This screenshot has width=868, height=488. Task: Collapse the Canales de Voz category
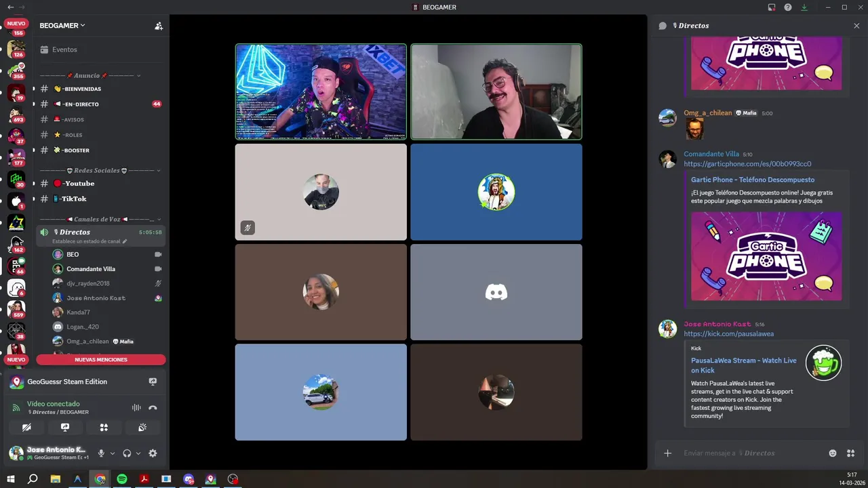point(100,220)
